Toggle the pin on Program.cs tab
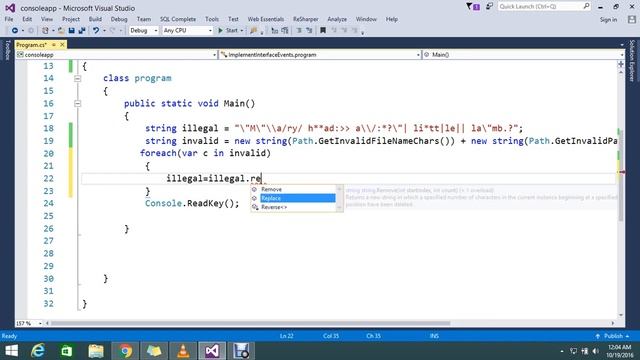The height and width of the screenshot is (360, 640). (x=53, y=44)
